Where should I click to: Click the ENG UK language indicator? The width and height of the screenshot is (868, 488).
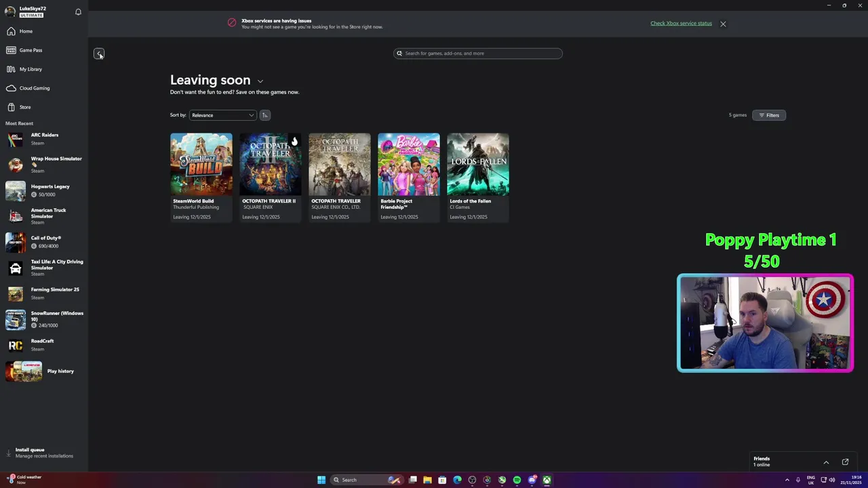811,480
